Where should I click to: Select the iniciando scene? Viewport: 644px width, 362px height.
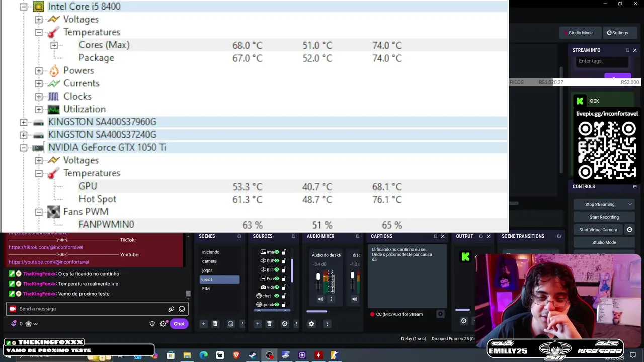point(220,252)
